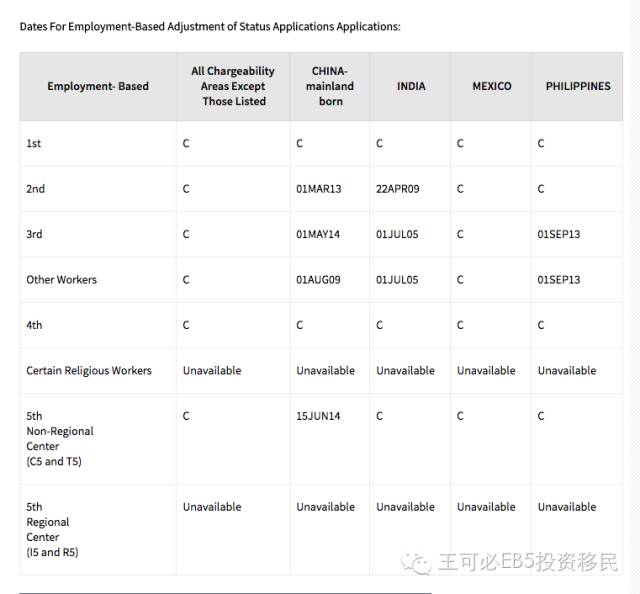The width and height of the screenshot is (640, 594).
Task: Select the 22APR09 date for India
Action: 398,189
